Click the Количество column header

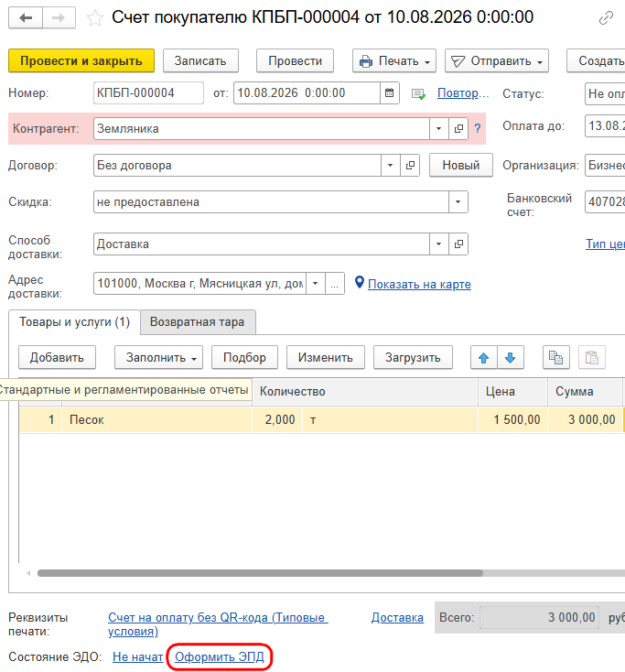pyautogui.click(x=365, y=391)
